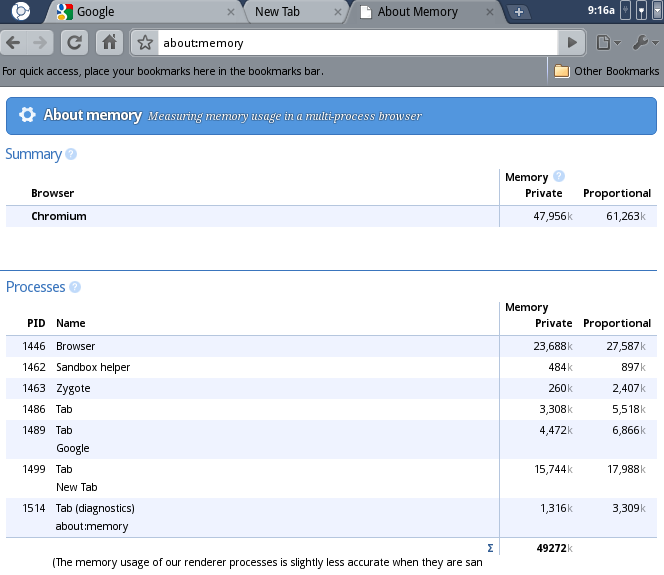The width and height of the screenshot is (664, 575).
Task: Close the About Memory tab
Action: [490, 12]
